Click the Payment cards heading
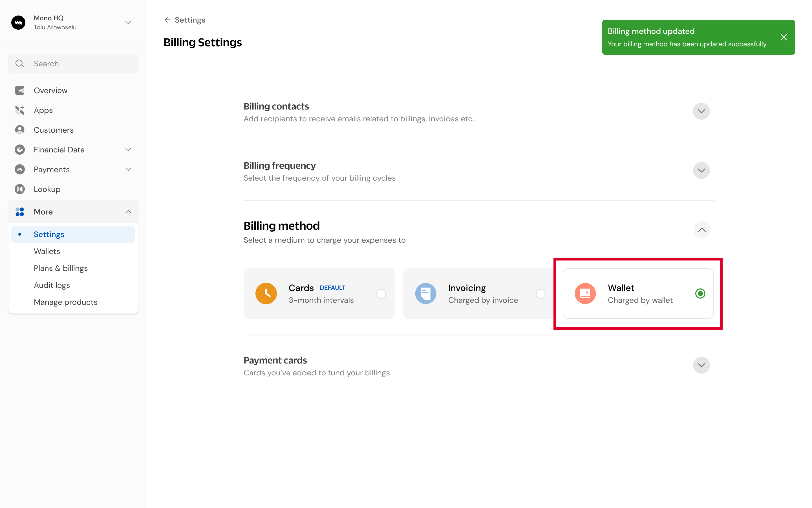The width and height of the screenshot is (812, 508). click(275, 360)
